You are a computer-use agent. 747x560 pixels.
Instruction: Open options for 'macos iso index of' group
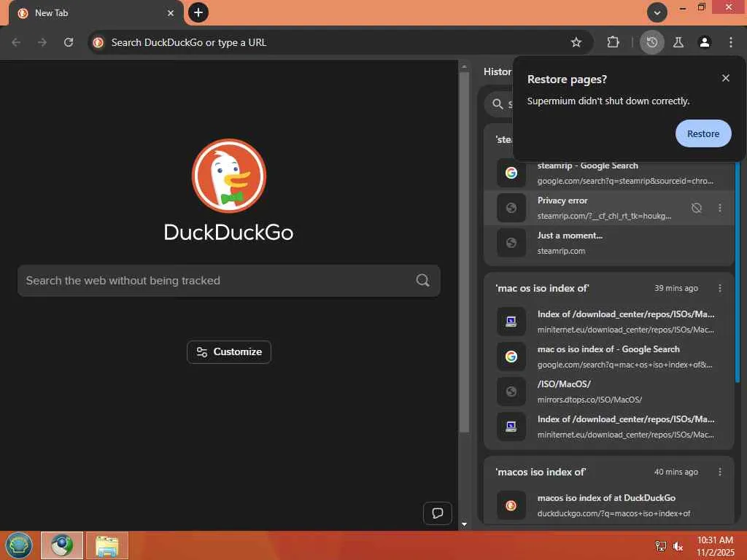[719, 472]
